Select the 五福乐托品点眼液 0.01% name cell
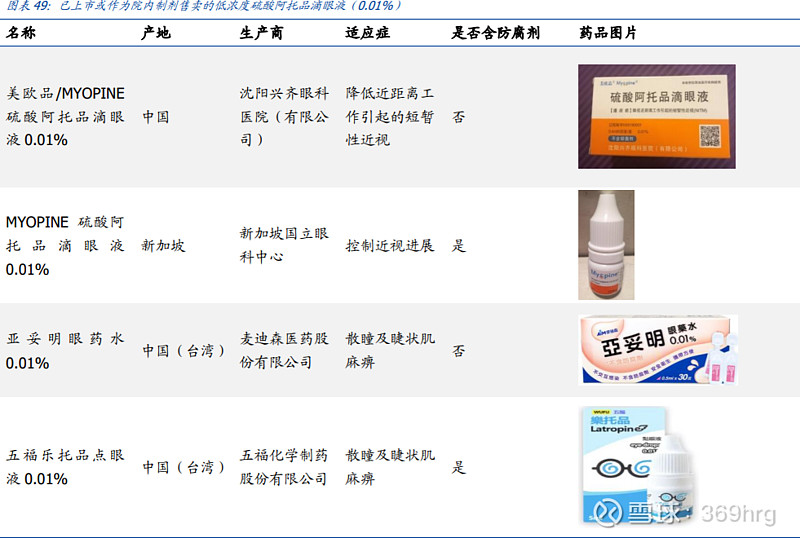Screen dimensions: 800x538 point(65,467)
